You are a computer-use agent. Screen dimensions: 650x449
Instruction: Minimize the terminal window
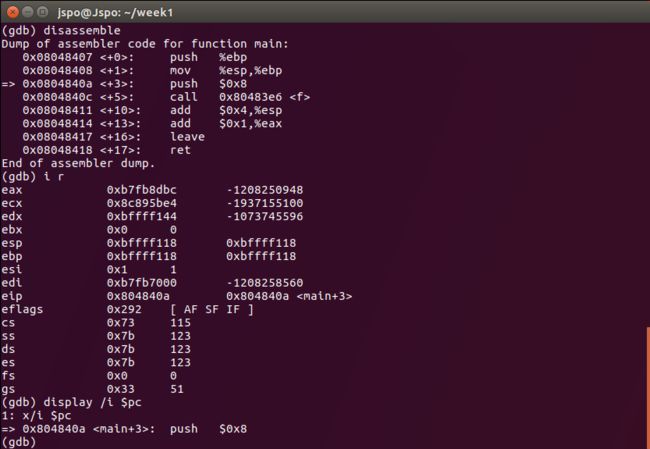pyautogui.click(x=27, y=12)
